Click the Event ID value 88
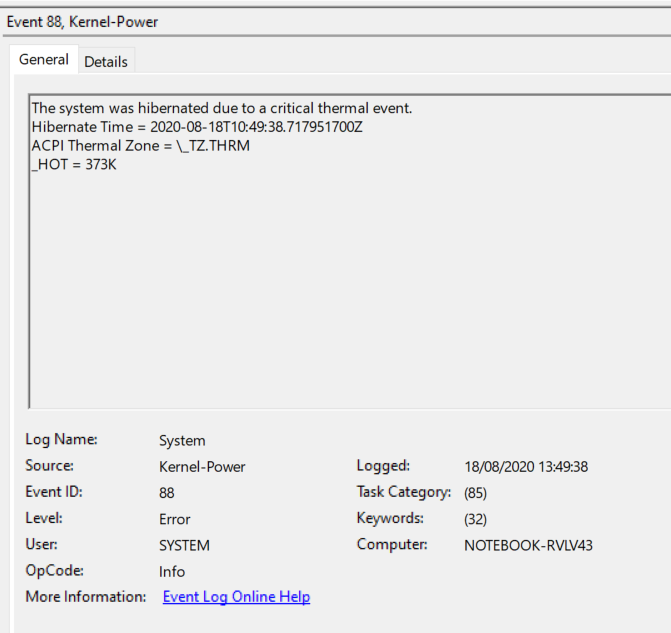The height and width of the screenshot is (633, 671). pos(166,493)
